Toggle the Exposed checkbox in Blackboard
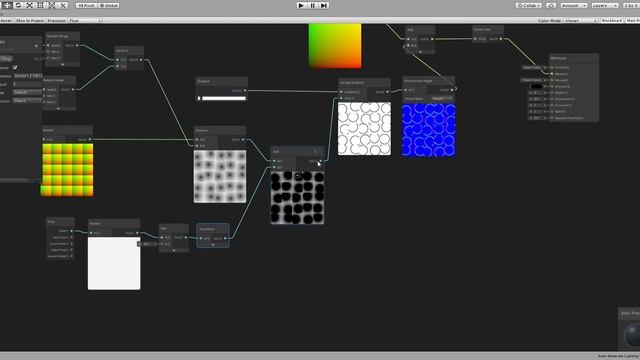Image resolution: width=640 pixels, height=360 pixels. 15,67
